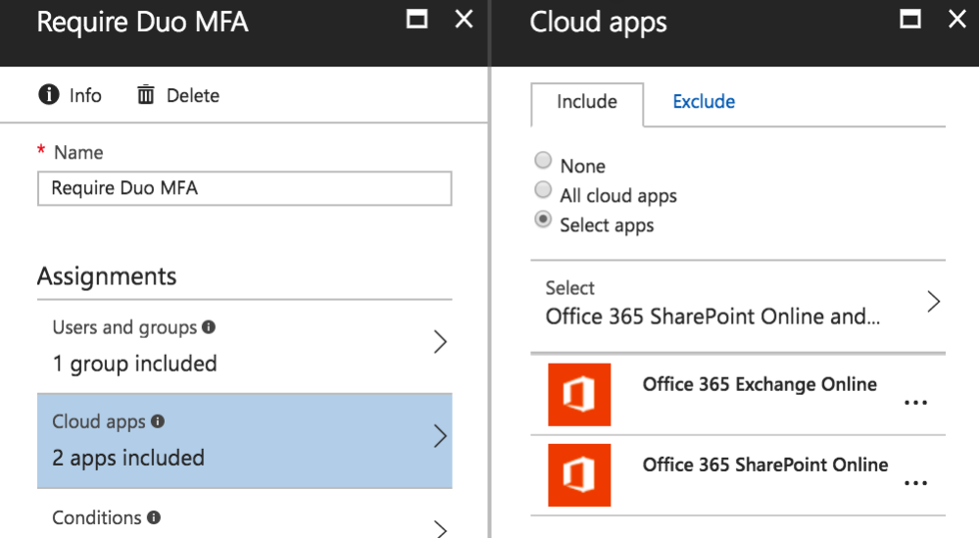
Task: Switch to the Exclude tab
Action: coord(704,102)
